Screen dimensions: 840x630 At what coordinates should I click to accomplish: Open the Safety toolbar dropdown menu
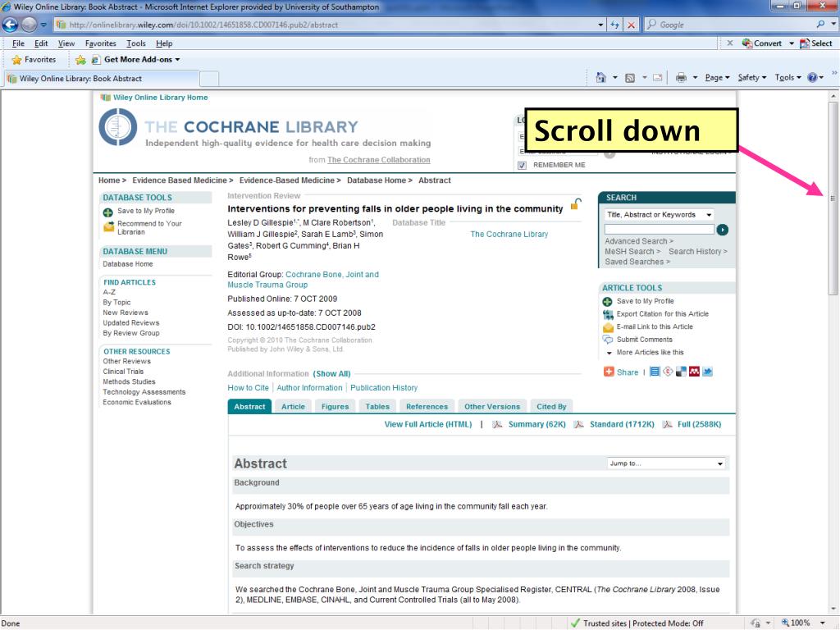coord(751,78)
